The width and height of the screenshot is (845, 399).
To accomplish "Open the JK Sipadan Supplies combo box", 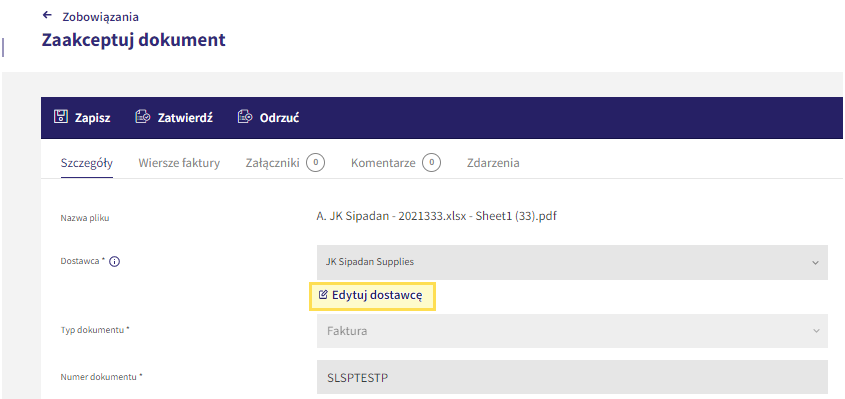I will pos(572,262).
